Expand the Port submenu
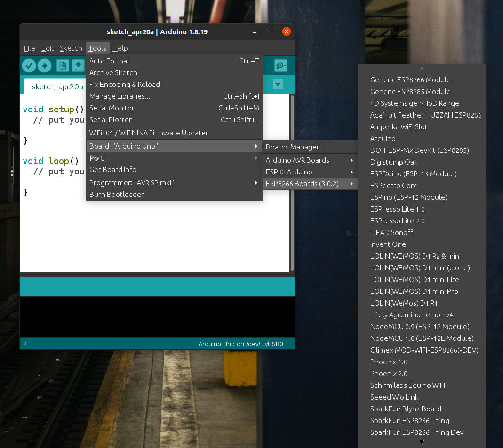 pos(174,158)
